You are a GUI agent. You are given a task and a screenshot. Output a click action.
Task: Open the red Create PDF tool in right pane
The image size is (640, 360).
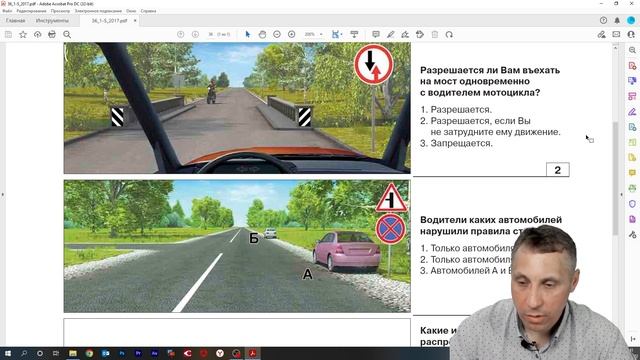tap(632, 65)
